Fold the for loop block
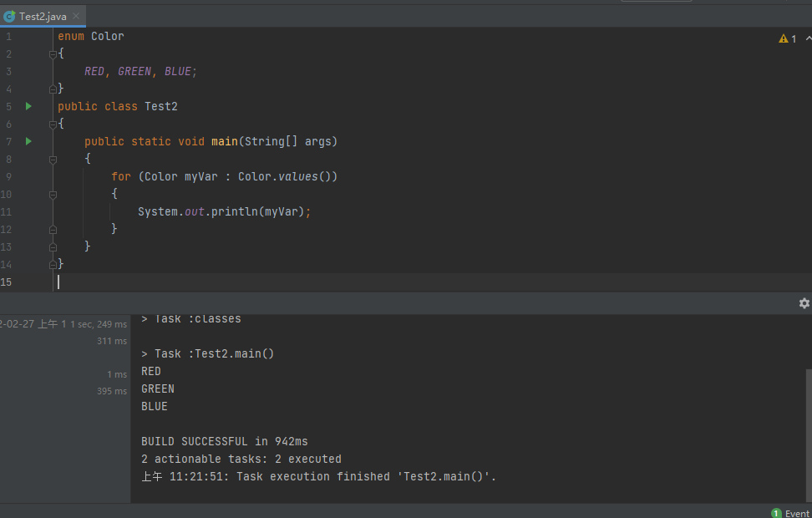This screenshot has height=518, width=812. (53, 194)
